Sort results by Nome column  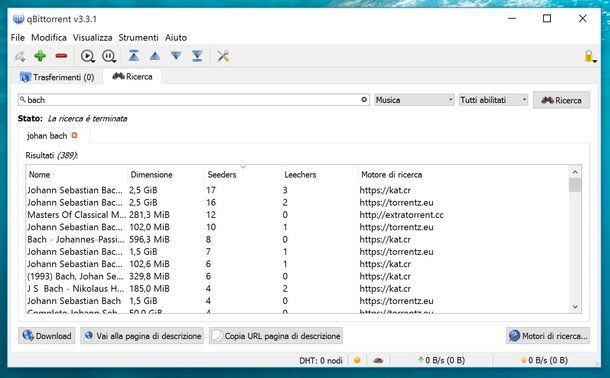tap(77, 175)
